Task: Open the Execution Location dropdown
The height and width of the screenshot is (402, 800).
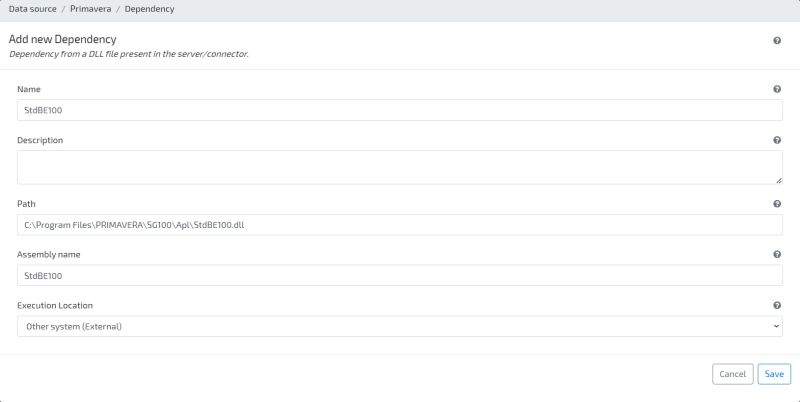Action: click(399, 326)
